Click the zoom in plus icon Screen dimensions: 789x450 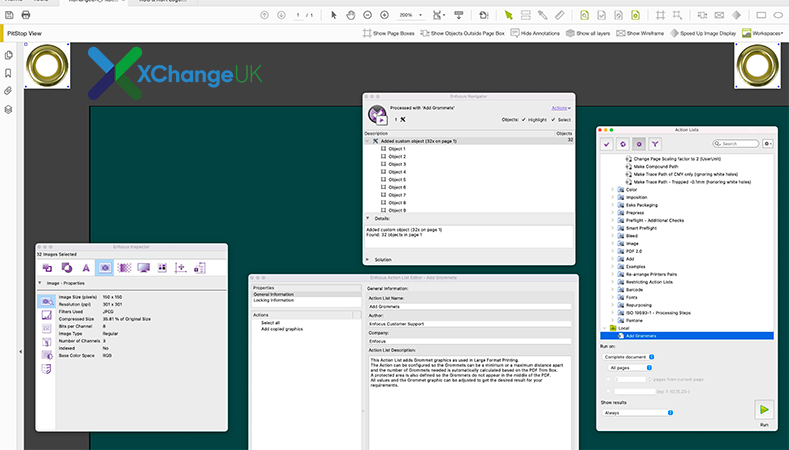[x=384, y=15]
